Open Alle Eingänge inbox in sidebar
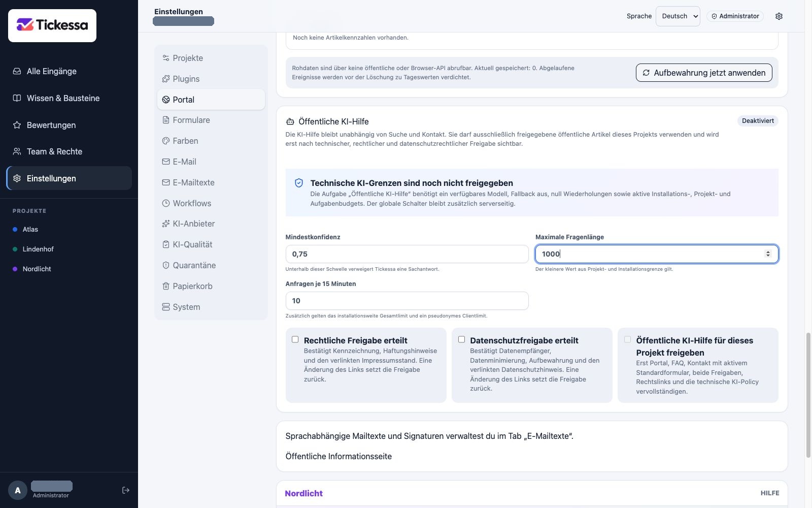 pyautogui.click(x=69, y=71)
